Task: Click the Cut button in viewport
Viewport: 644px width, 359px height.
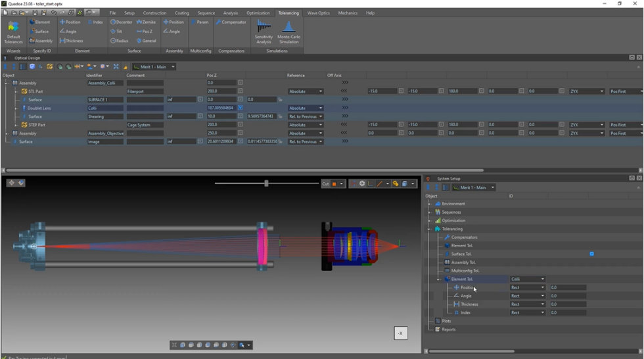Action: [325, 184]
